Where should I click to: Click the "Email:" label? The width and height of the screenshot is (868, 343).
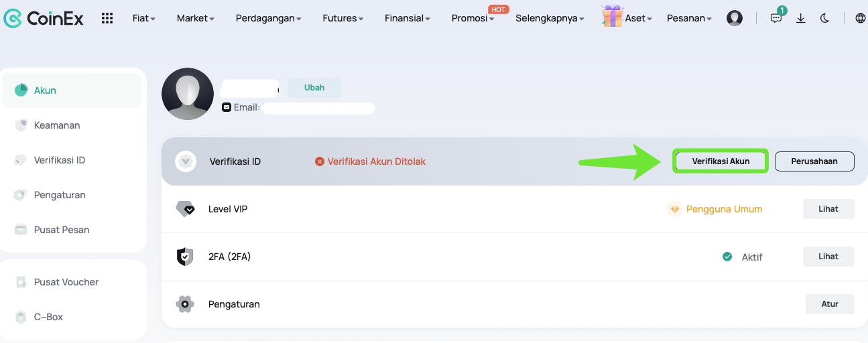click(x=247, y=107)
